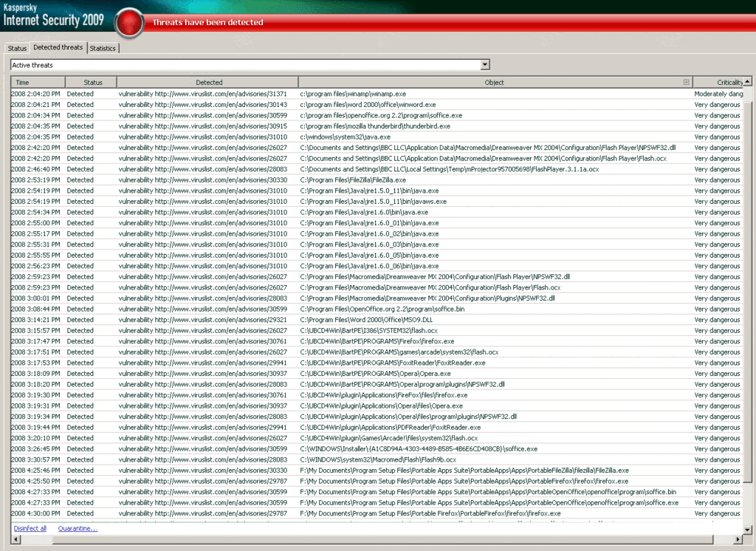
Task: Click the 4:30:00 PM time cell
Action: 35,514
